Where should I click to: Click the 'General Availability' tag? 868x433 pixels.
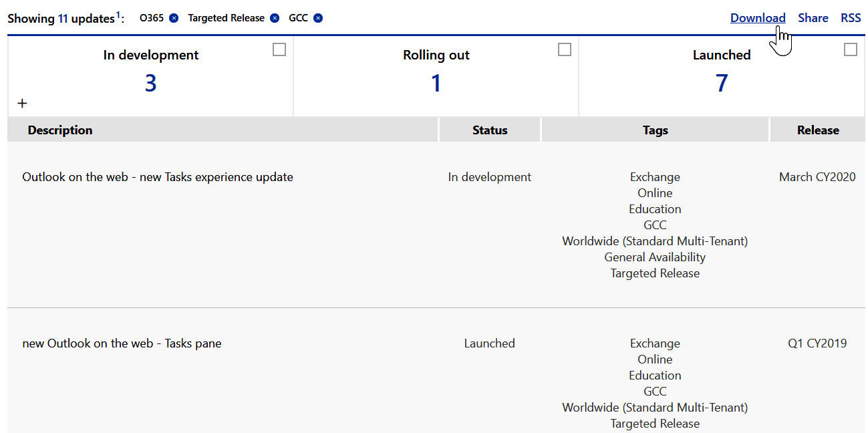click(655, 257)
